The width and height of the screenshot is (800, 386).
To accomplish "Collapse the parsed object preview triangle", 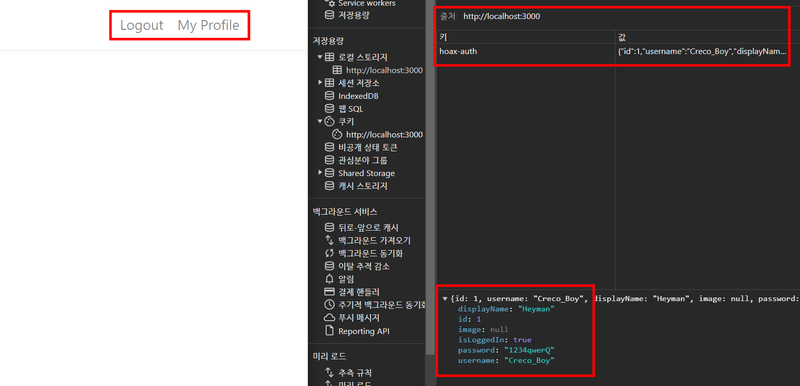I will point(445,299).
